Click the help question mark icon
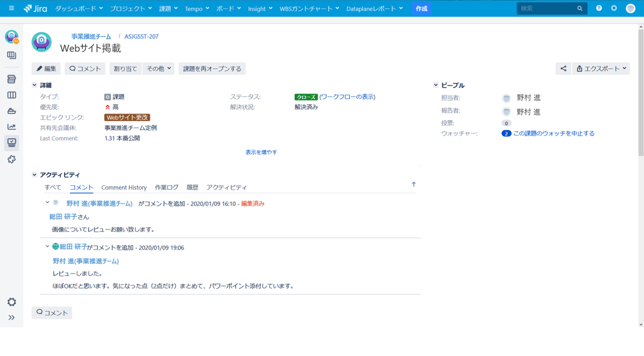Viewport: 644px width, 356px height. (599, 9)
